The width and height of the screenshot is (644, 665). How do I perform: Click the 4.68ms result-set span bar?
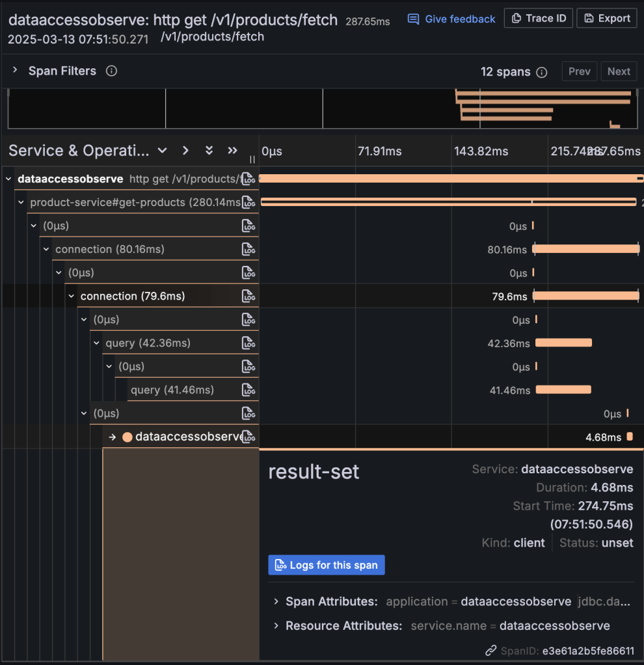[629, 437]
